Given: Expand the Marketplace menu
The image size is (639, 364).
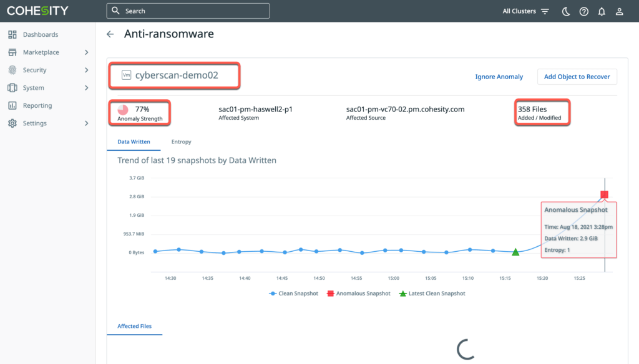Looking at the screenshot, I should pos(86,52).
